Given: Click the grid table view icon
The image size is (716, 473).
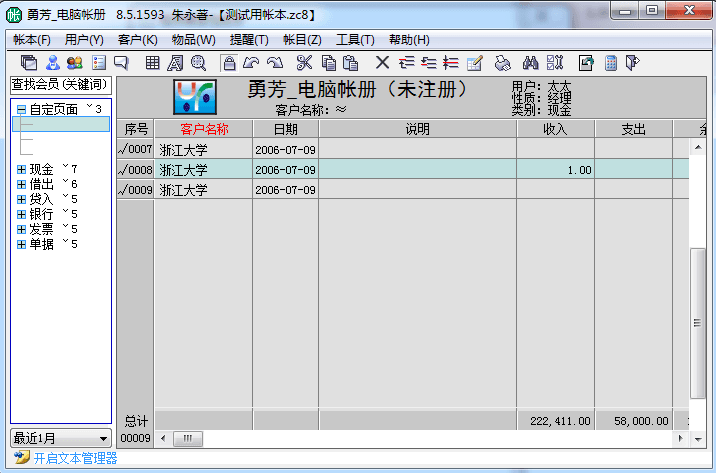Looking at the screenshot, I should point(153,63).
